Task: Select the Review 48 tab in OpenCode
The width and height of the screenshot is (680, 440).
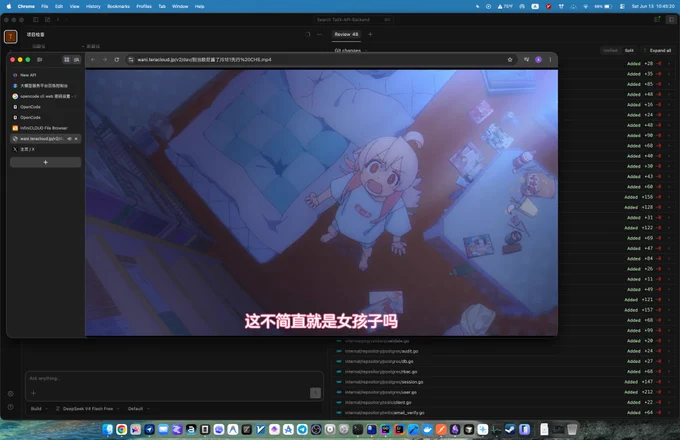Action: click(346, 34)
